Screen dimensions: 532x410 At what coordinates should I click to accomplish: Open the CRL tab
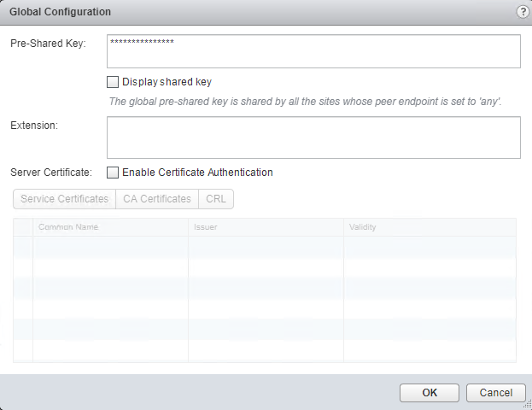(216, 199)
